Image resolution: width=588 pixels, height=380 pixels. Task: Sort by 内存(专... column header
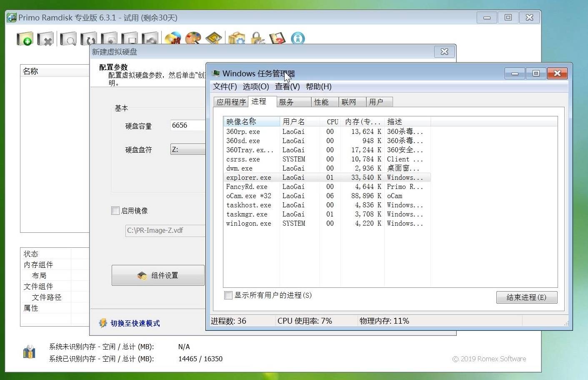[363, 121]
